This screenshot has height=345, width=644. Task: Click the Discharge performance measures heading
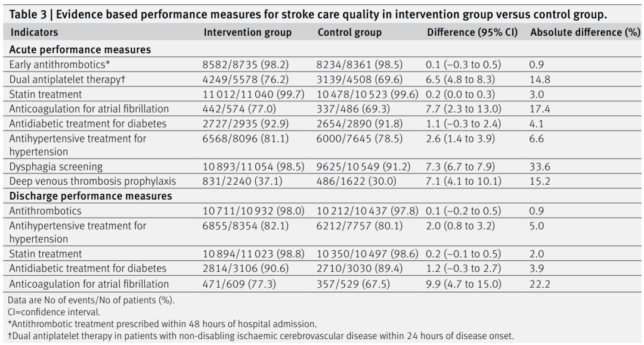91,196
